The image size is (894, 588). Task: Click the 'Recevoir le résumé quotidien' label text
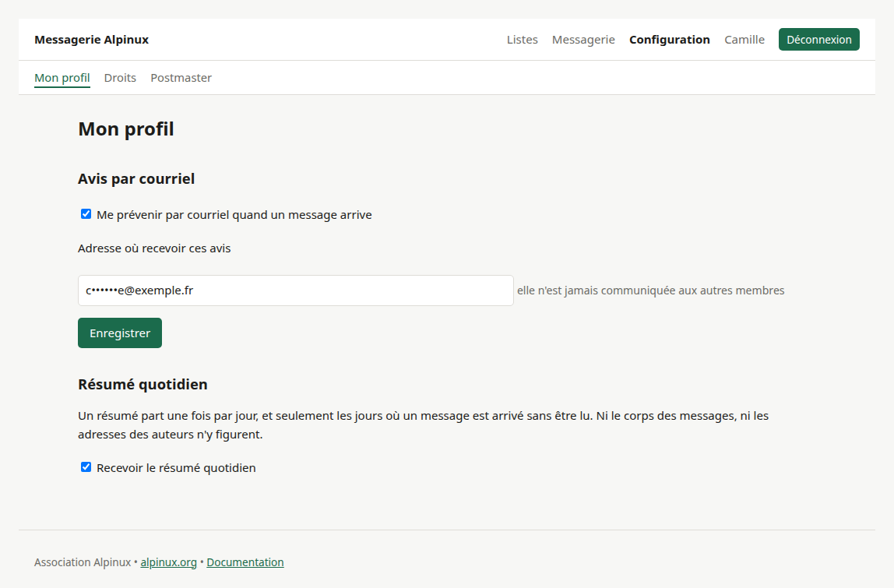pyautogui.click(x=176, y=468)
